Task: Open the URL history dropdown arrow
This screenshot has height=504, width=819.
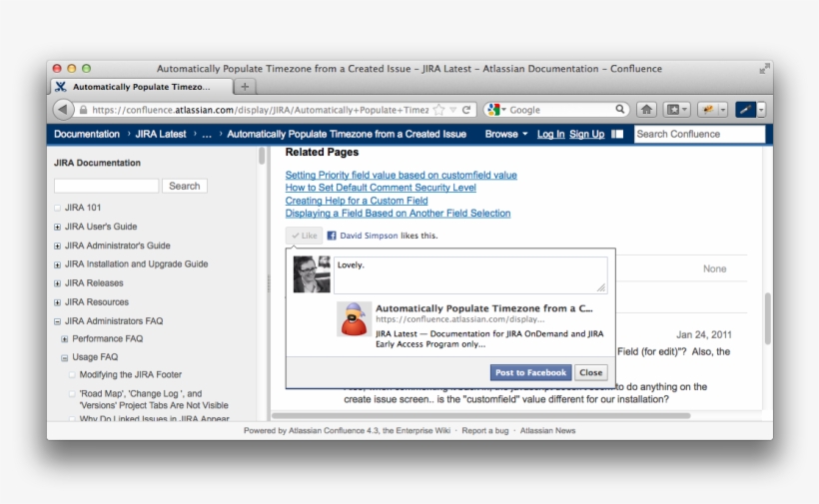Action: (x=452, y=110)
